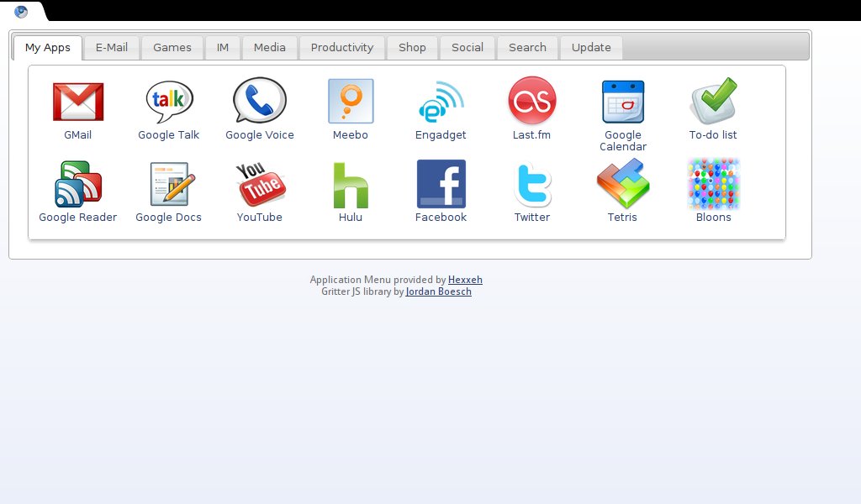Launch the Last.fm red icon
The height and width of the screenshot is (504, 861).
click(x=532, y=100)
